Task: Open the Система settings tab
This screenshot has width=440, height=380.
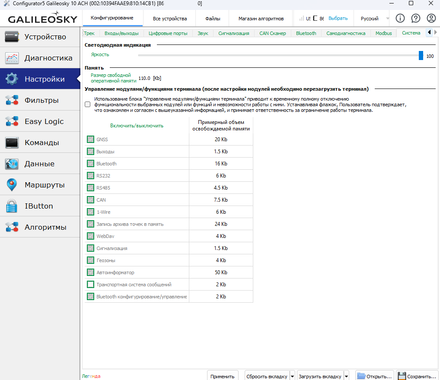Action: (411, 33)
